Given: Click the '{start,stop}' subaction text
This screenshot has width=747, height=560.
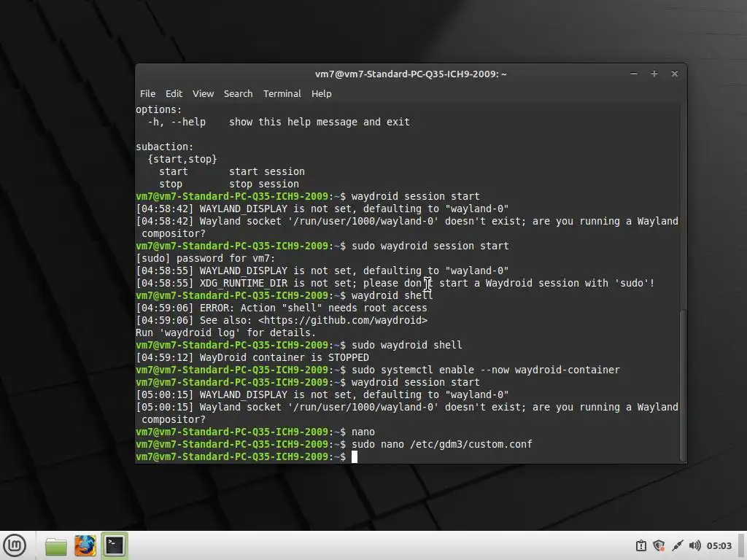Looking at the screenshot, I should click(182, 159).
